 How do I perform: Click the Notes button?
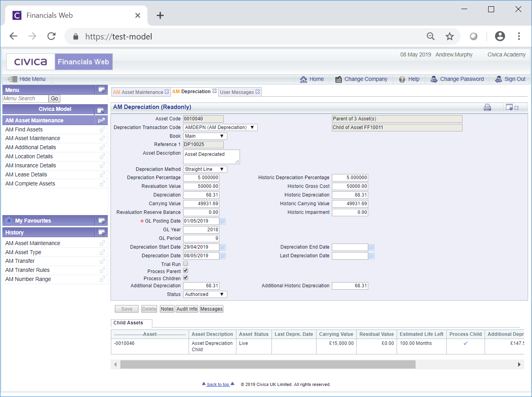[x=167, y=309]
